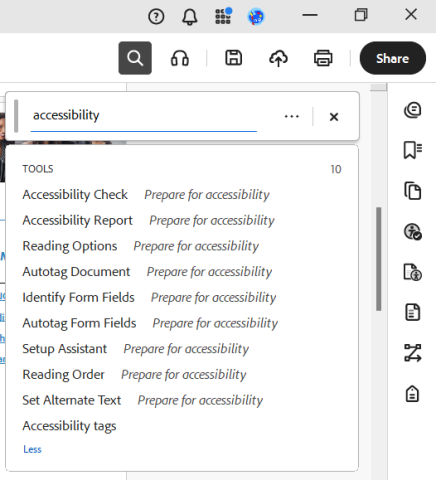Click the document vertical scrollbar thumb
Screen dimensions: 436x480
click(x=379, y=259)
